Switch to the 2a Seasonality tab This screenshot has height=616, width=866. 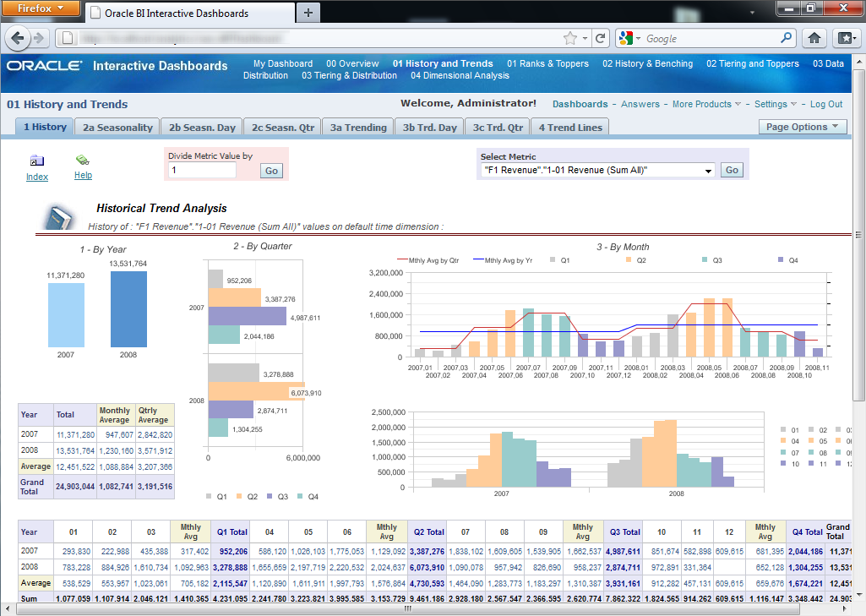coord(117,128)
